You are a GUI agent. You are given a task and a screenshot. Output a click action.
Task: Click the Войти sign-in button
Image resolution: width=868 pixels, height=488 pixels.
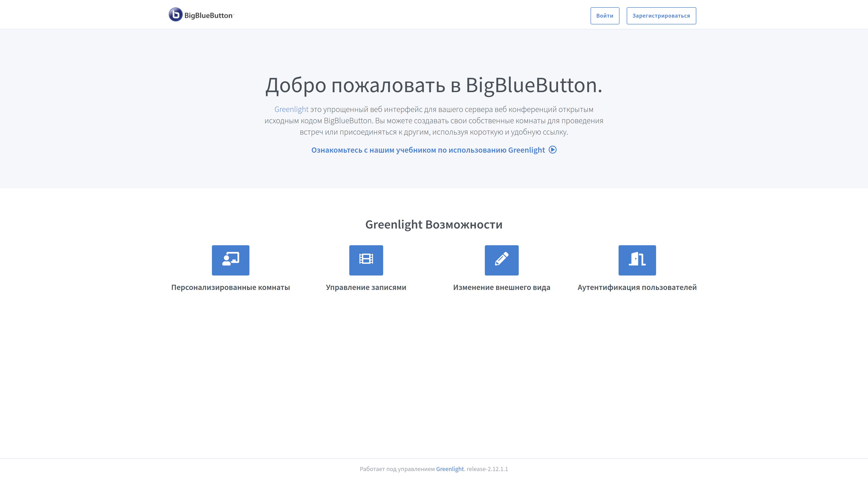(x=605, y=16)
